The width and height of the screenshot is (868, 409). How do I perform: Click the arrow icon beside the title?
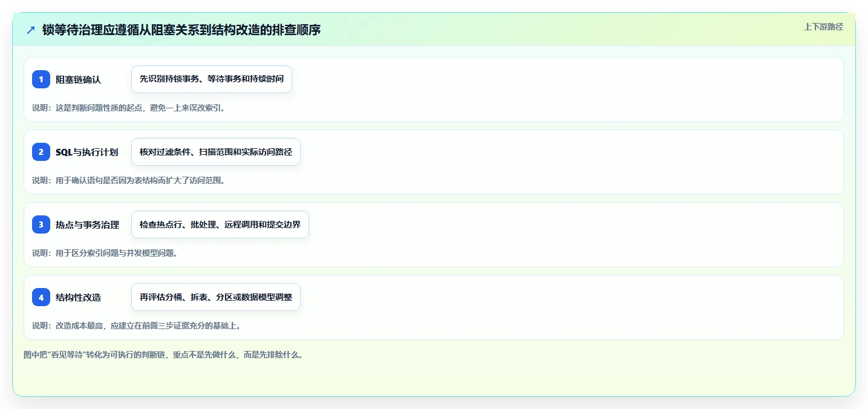coord(31,30)
